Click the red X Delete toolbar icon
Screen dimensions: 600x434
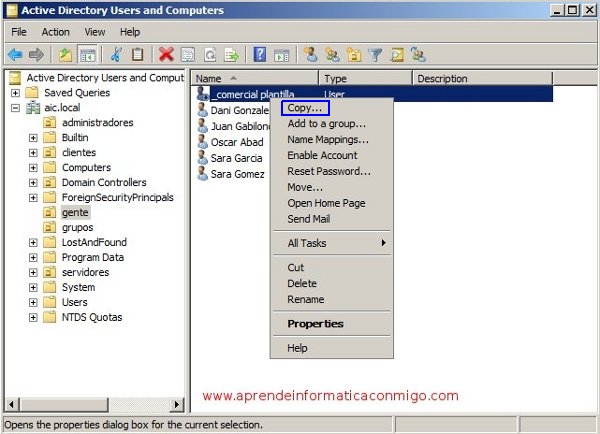click(x=166, y=55)
